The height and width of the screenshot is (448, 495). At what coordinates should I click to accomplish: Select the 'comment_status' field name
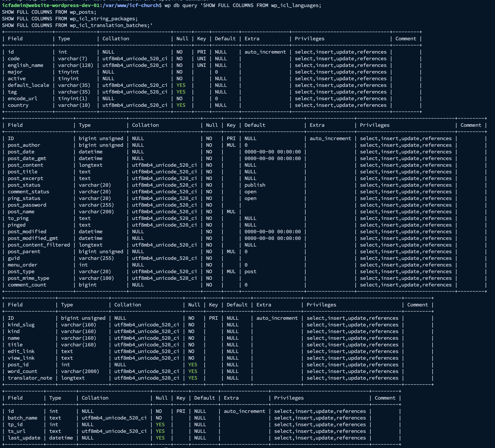(28, 192)
